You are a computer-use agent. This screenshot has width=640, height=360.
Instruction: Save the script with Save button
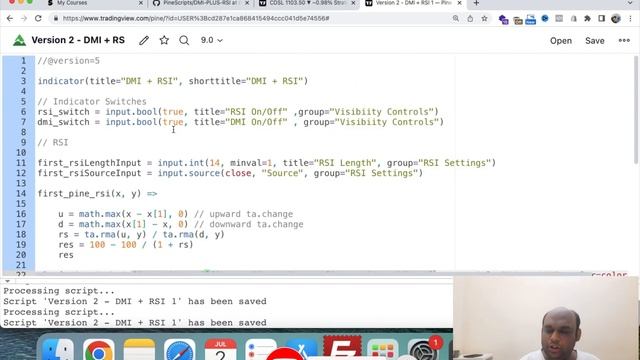595,40
